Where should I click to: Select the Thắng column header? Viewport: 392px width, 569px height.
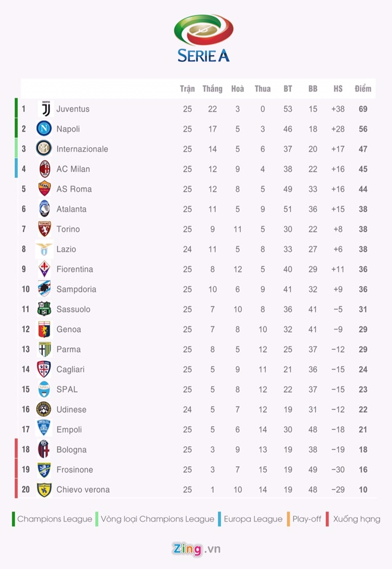[212, 89]
